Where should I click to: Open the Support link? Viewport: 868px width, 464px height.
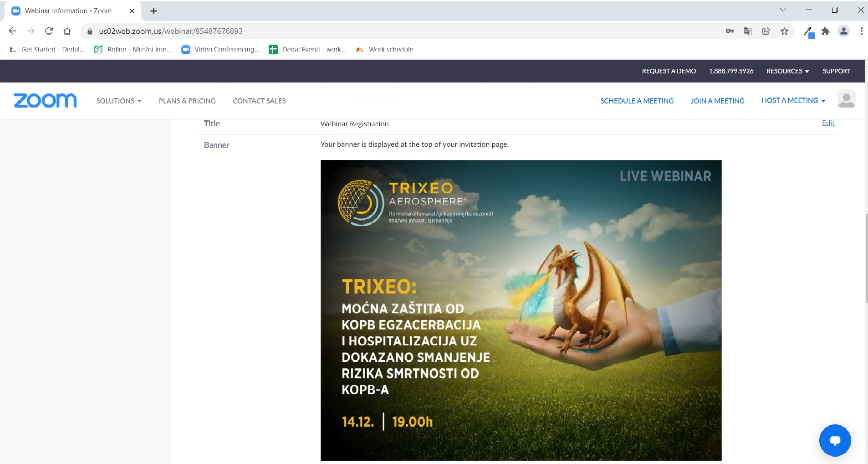pyautogui.click(x=836, y=71)
